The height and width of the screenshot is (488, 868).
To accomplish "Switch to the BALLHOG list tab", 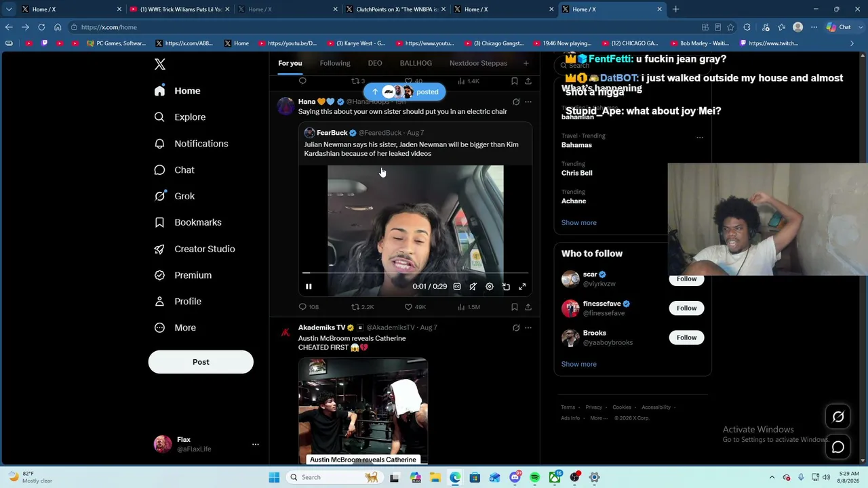I will [x=416, y=63].
